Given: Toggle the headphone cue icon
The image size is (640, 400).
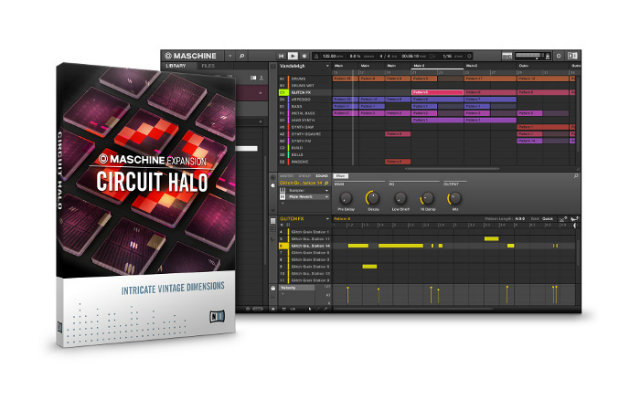Looking at the screenshot, I should click(548, 56).
